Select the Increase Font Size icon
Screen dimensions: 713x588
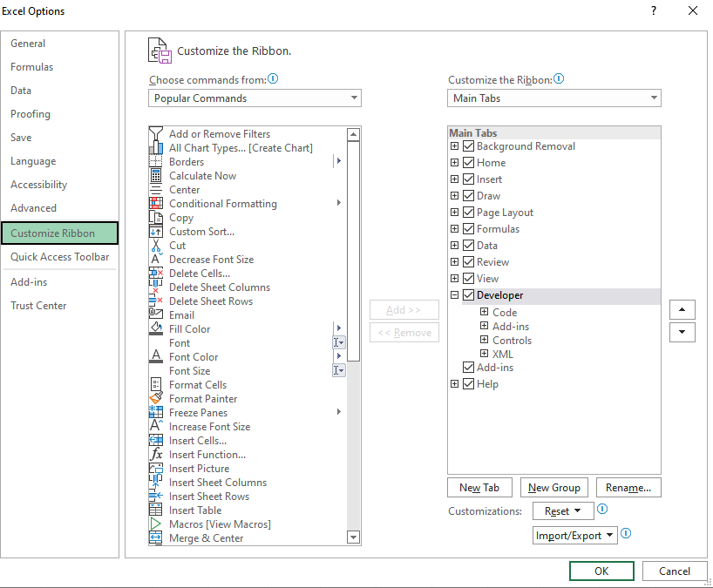(156, 426)
